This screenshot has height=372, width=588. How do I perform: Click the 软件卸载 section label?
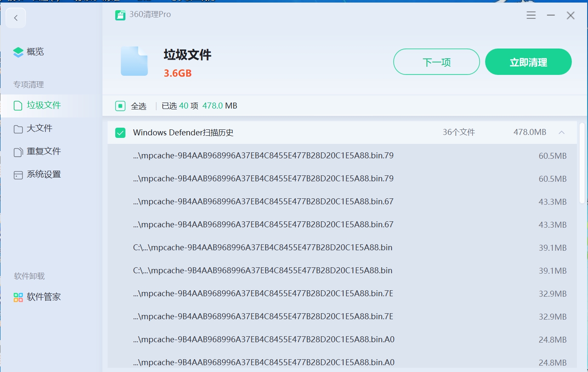pyautogui.click(x=29, y=276)
